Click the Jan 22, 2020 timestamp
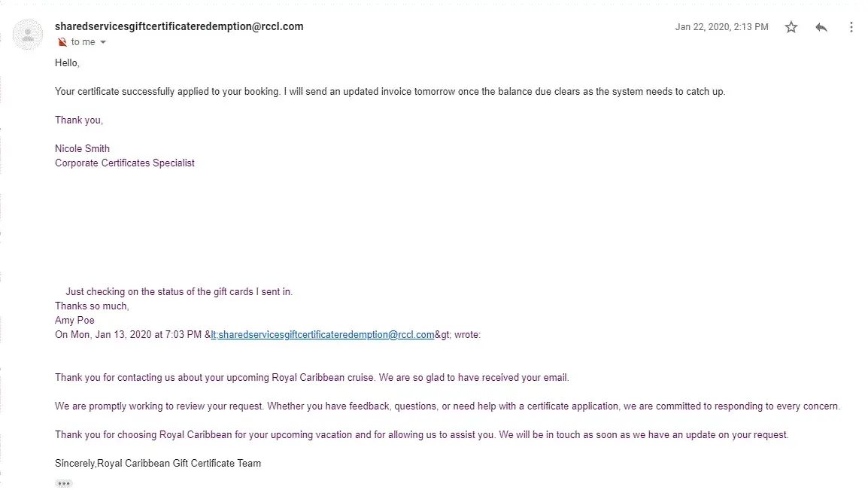The image size is (868, 490). (721, 27)
